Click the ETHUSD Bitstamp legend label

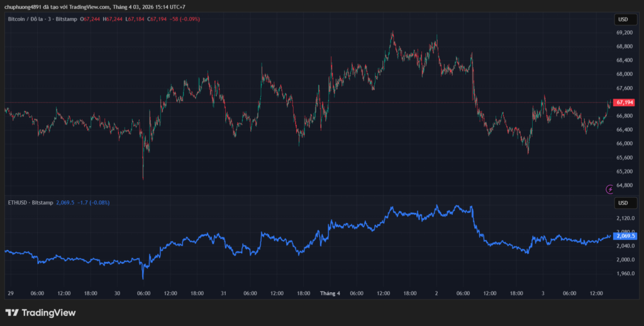(x=30, y=202)
